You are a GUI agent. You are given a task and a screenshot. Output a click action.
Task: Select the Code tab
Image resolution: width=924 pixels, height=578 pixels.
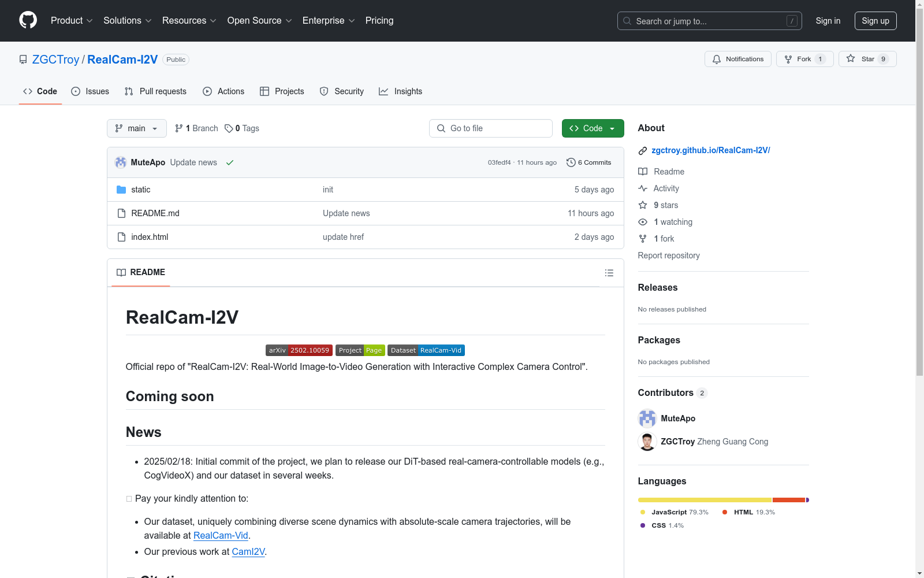click(x=40, y=91)
